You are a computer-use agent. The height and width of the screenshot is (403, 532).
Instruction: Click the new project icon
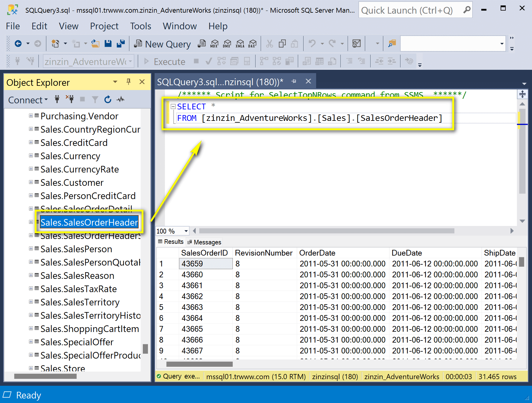tap(55, 44)
